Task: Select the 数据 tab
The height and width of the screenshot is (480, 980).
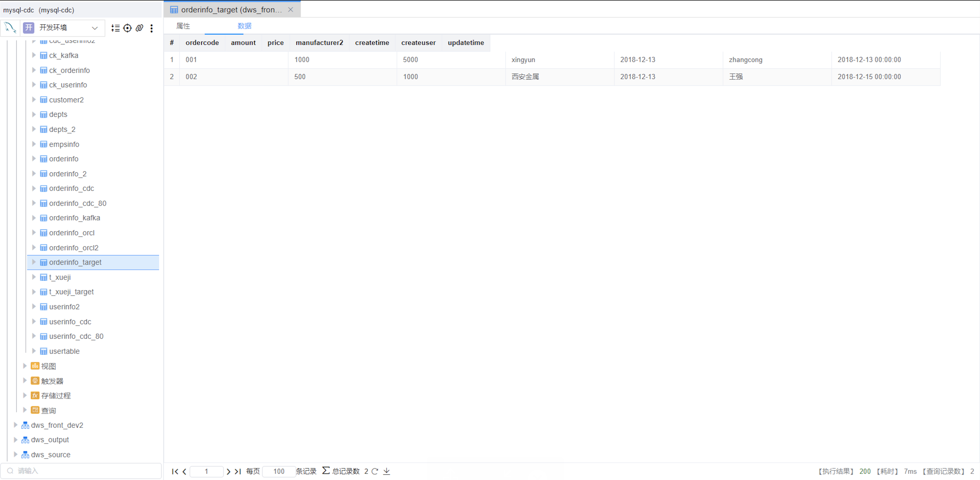Action: (x=244, y=26)
